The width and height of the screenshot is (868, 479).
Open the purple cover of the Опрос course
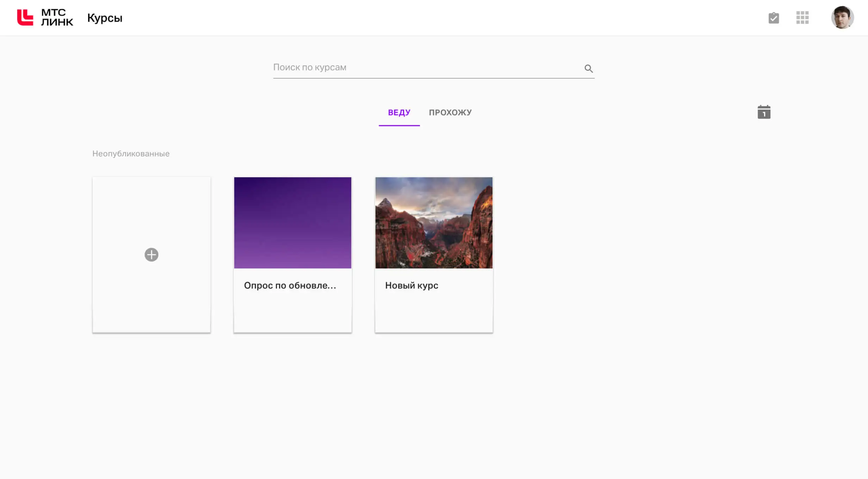292,223
